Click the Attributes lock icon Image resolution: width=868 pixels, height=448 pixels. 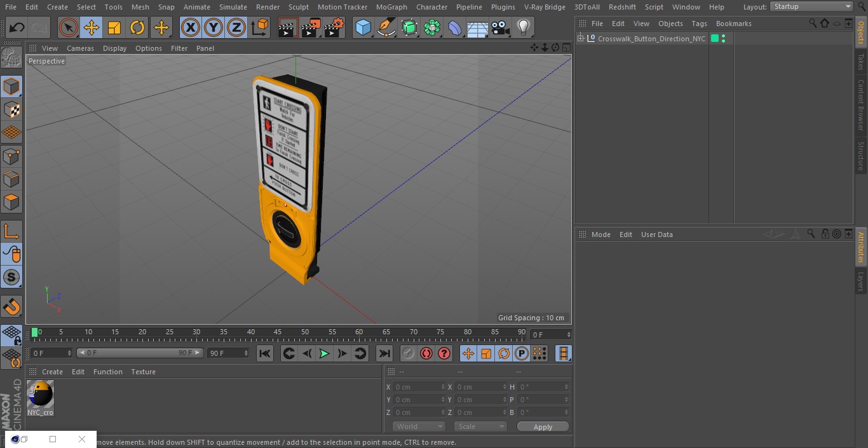(825, 234)
